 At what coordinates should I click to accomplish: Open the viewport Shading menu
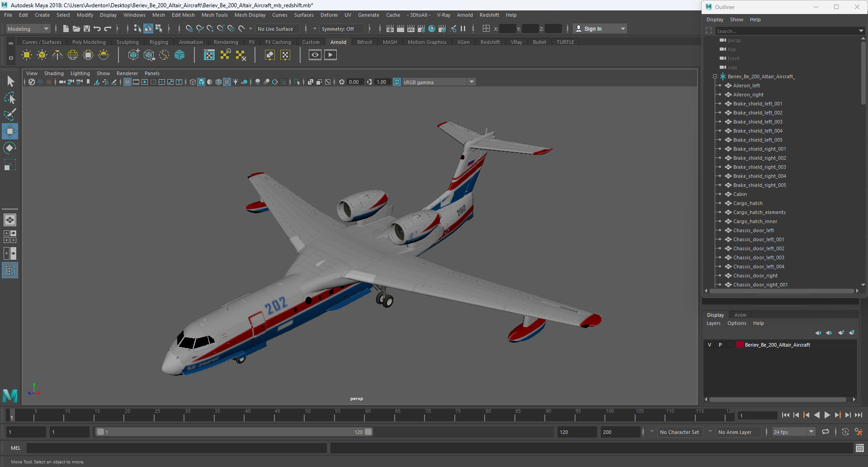[x=54, y=73]
